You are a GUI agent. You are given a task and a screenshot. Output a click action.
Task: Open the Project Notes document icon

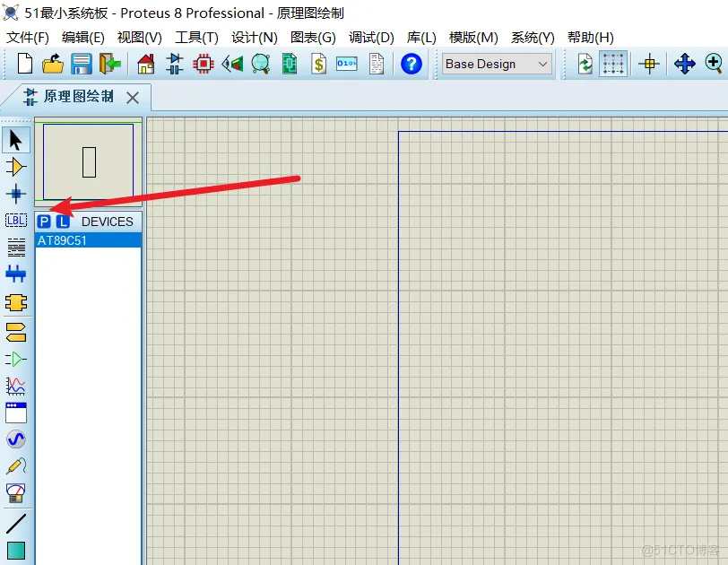pyautogui.click(x=377, y=64)
